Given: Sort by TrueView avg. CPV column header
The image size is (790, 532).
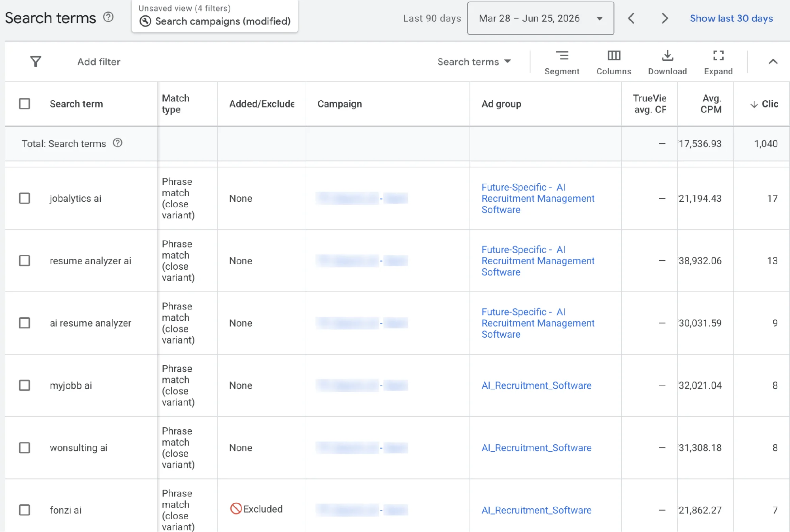Looking at the screenshot, I should coord(650,104).
